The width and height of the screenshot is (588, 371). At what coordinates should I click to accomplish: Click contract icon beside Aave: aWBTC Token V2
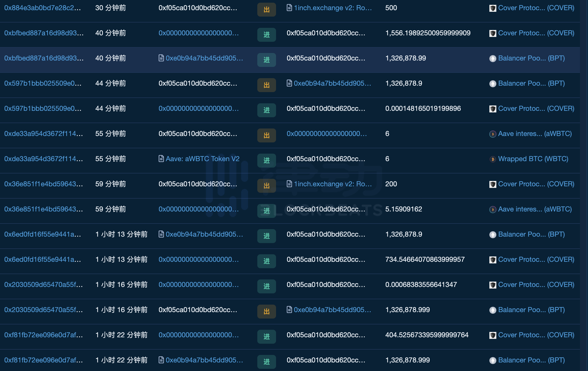pos(161,159)
